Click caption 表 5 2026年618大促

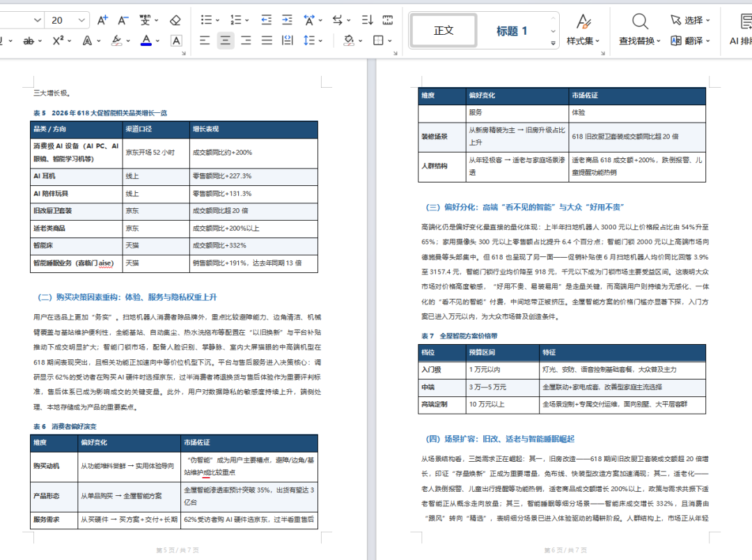(100, 113)
